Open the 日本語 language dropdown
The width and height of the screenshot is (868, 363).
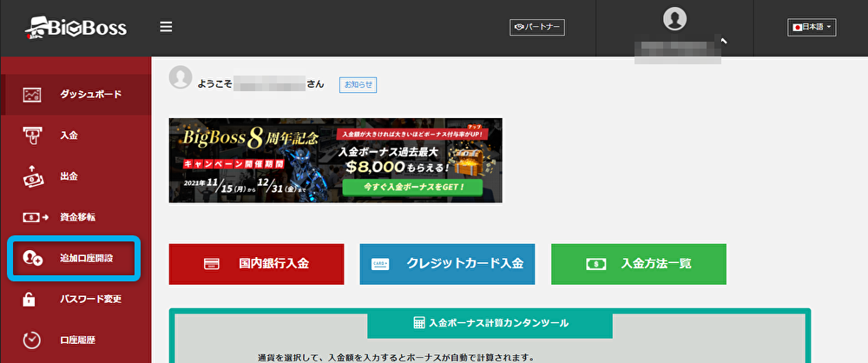coord(812,27)
